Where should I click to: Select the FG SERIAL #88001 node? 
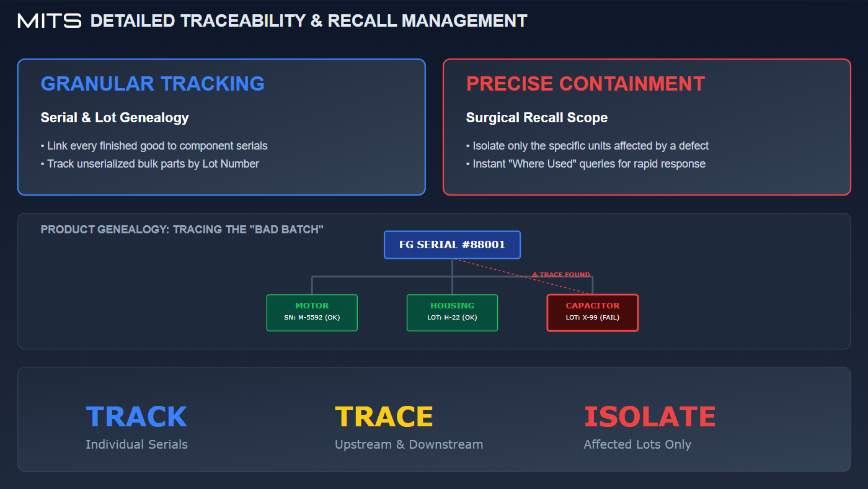[452, 245]
